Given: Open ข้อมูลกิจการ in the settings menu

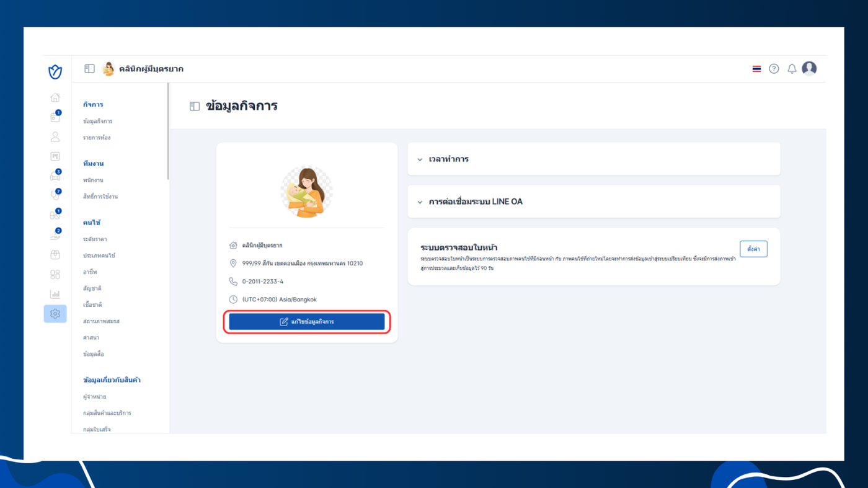Looking at the screenshot, I should (98, 122).
